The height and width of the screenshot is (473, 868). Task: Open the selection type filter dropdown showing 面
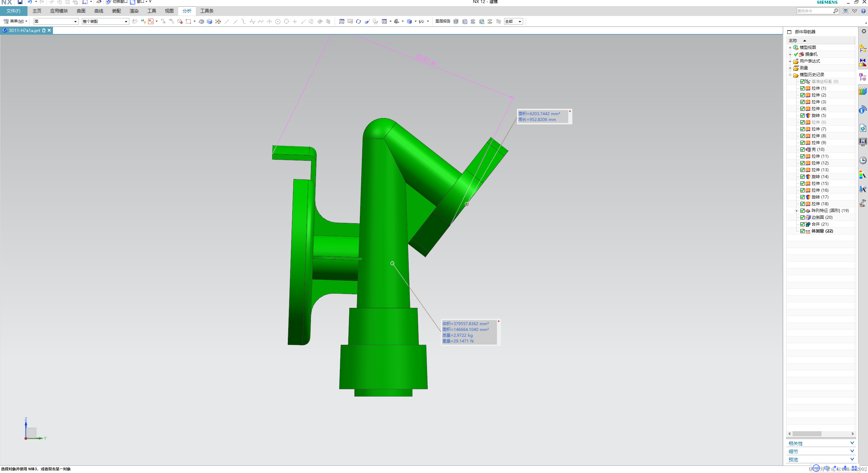click(56, 21)
